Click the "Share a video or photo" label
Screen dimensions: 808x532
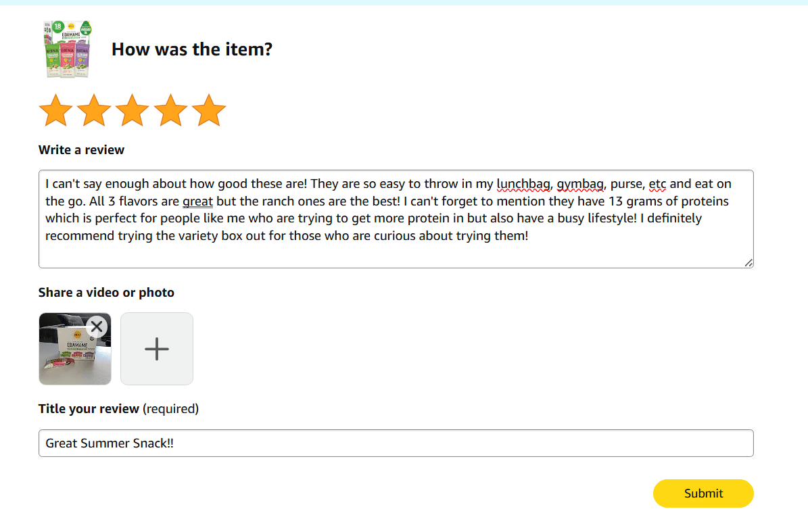pyautogui.click(x=106, y=293)
